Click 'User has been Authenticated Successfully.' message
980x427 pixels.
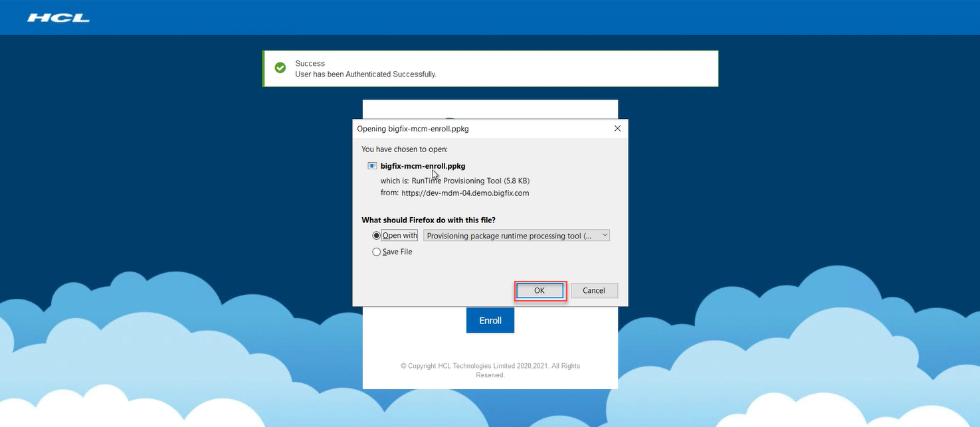click(x=366, y=74)
